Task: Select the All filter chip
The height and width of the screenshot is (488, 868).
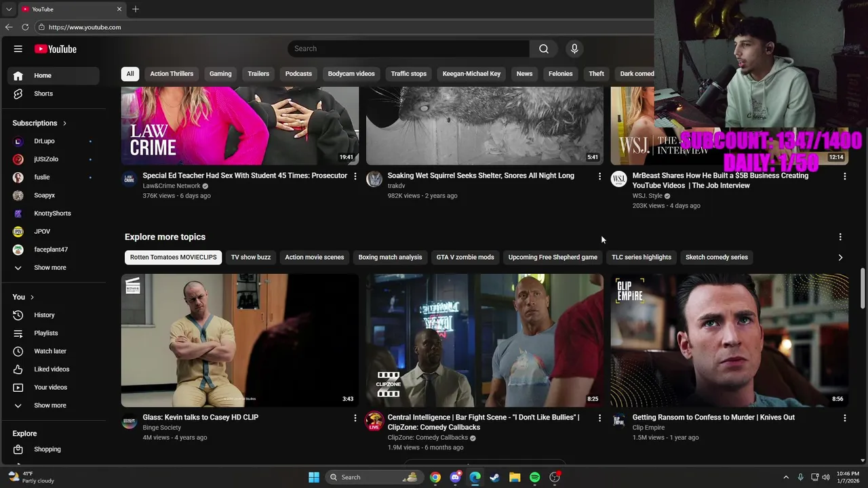Action: click(x=130, y=74)
